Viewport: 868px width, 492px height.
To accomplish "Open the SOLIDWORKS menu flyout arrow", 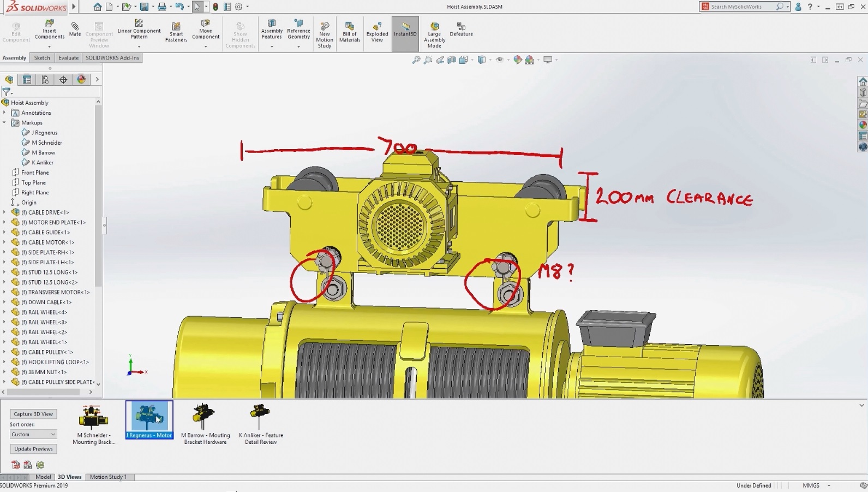I will (74, 7).
